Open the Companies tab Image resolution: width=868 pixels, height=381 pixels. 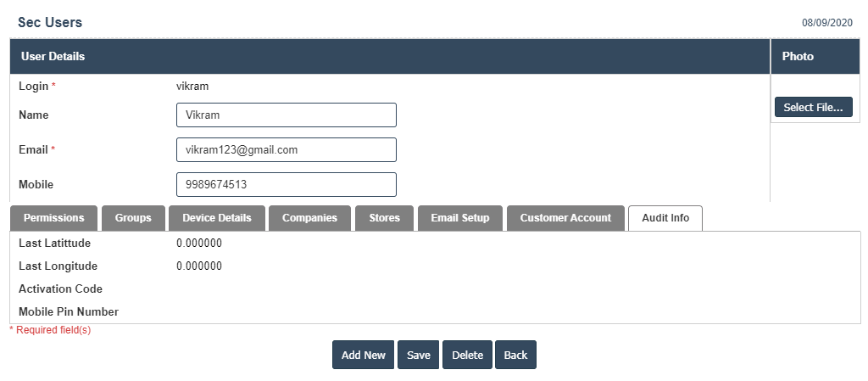click(x=309, y=218)
